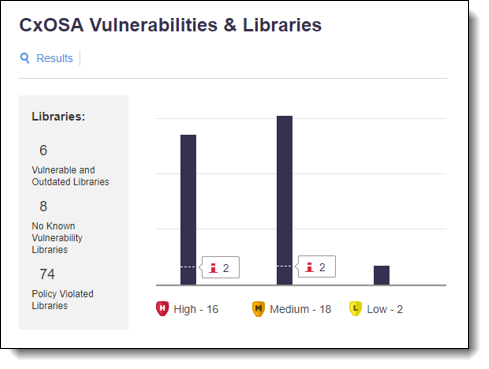Open the Results link
Screen dimensions: 489x369
(x=54, y=58)
